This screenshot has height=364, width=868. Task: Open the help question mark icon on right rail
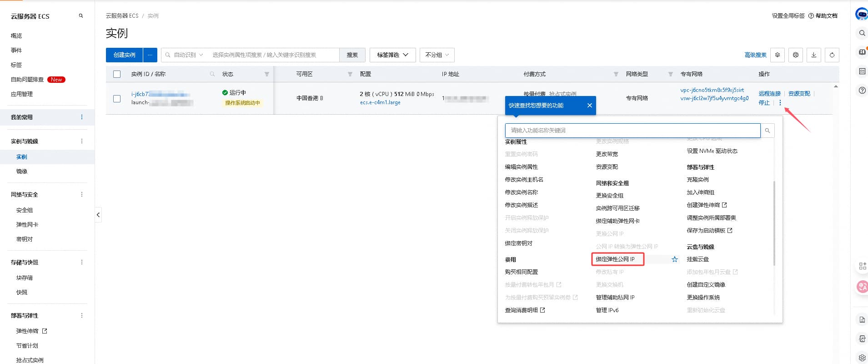point(862,91)
